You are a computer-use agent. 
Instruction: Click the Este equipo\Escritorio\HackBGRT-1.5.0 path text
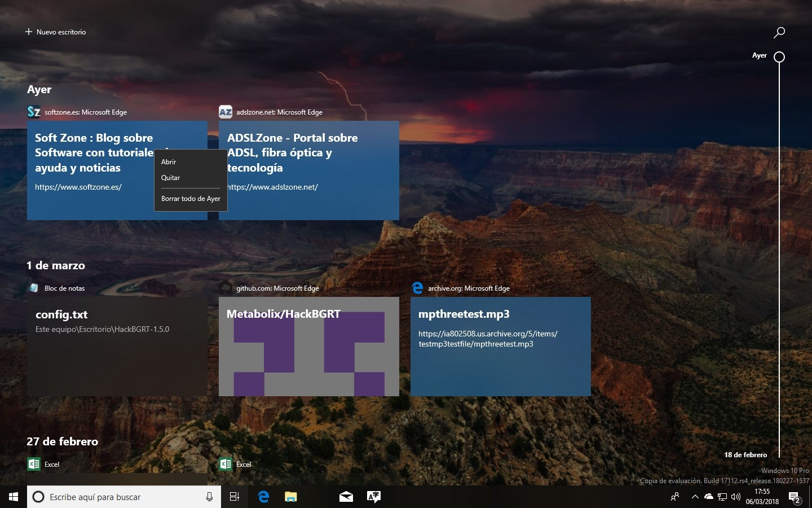click(x=102, y=329)
